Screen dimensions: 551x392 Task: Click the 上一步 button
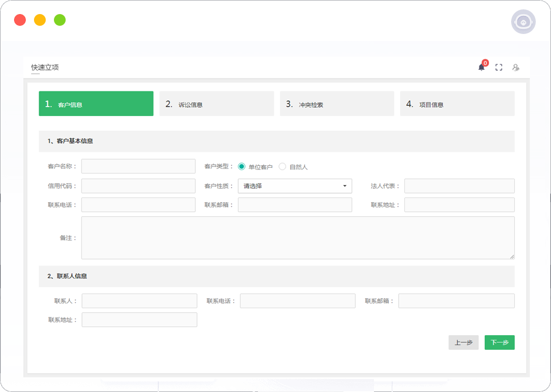[464, 342]
